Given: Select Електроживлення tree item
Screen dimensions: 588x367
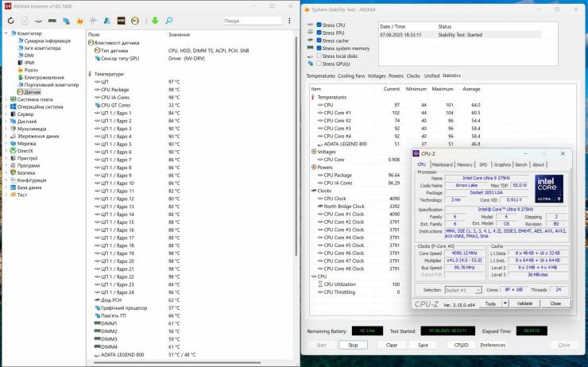Looking at the screenshot, I should tap(44, 78).
